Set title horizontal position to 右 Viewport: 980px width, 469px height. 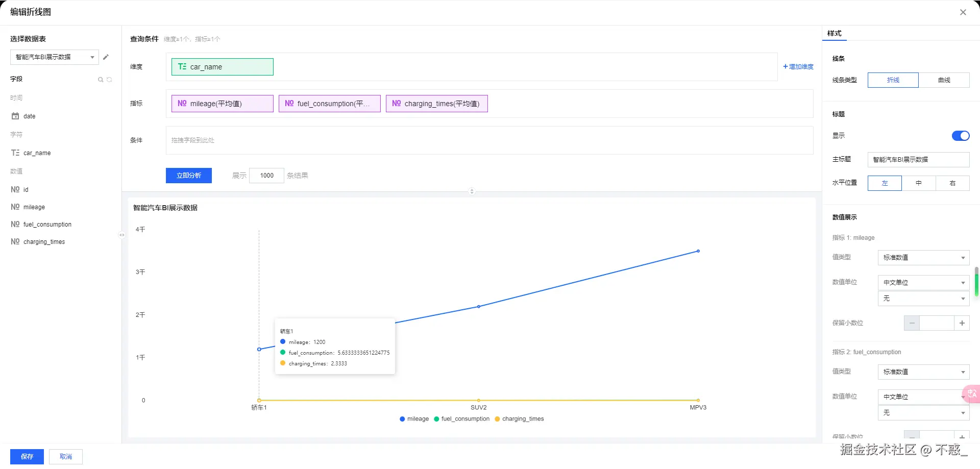952,183
